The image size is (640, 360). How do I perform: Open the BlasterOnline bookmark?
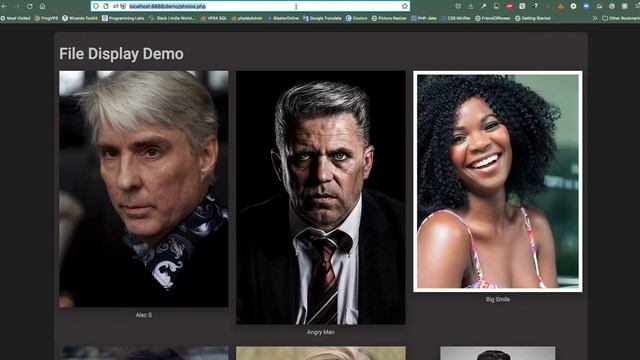coord(283,18)
